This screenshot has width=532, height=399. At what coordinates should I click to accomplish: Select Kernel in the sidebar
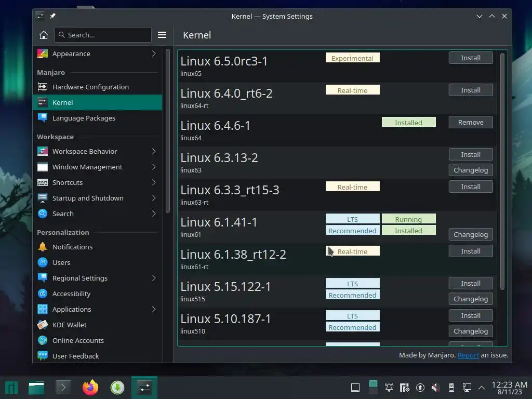click(97, 102)
